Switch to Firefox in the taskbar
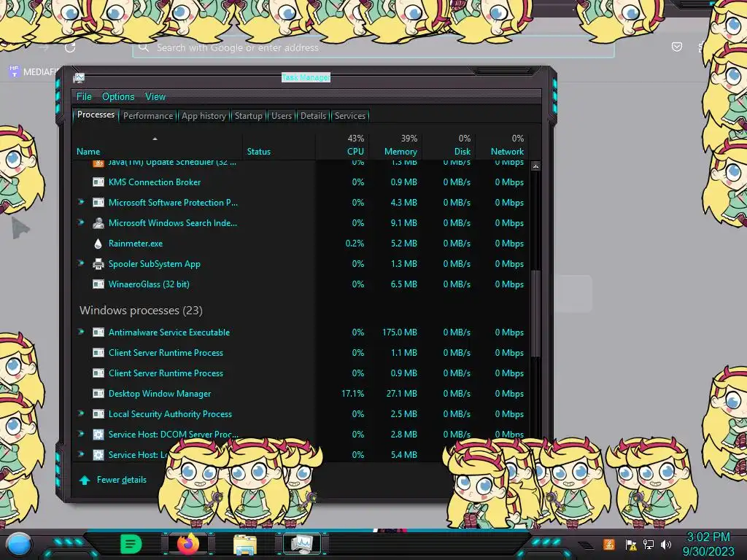The width and height of the screenshot is (747, 560). tap(187, 544)
